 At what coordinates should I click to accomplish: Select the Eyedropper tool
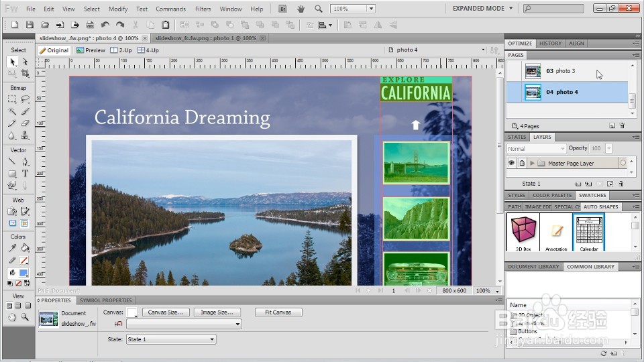[x=12, y=248]
